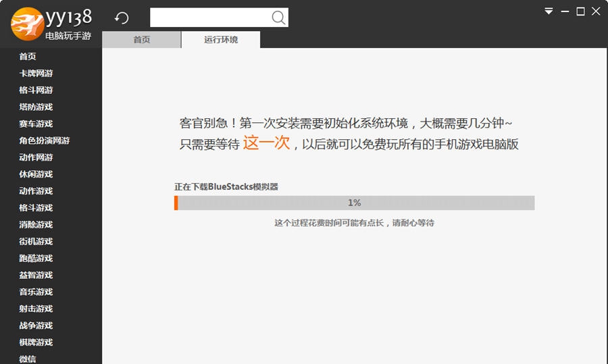608x364 pixels.
Task: Open the 动作游戏 sidebar entry
Action: (x=36, y=190)
